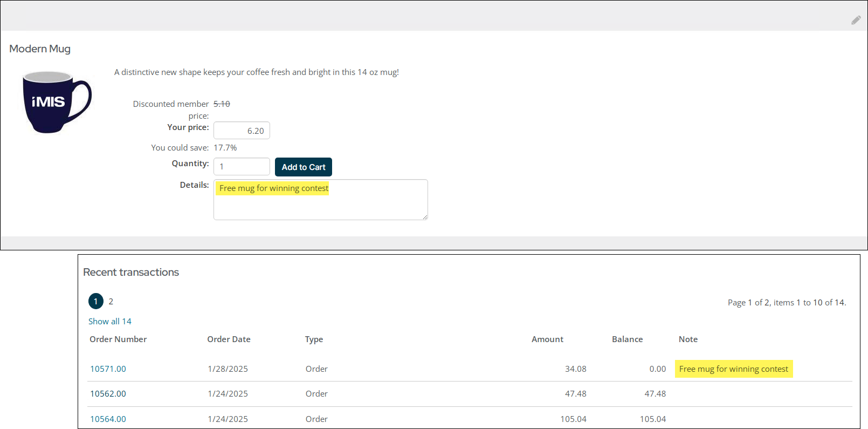868x429 pixels.
Task: Select page 1 in Recent transactions pager
Action: pyautogui.click(x=96, y=301)
